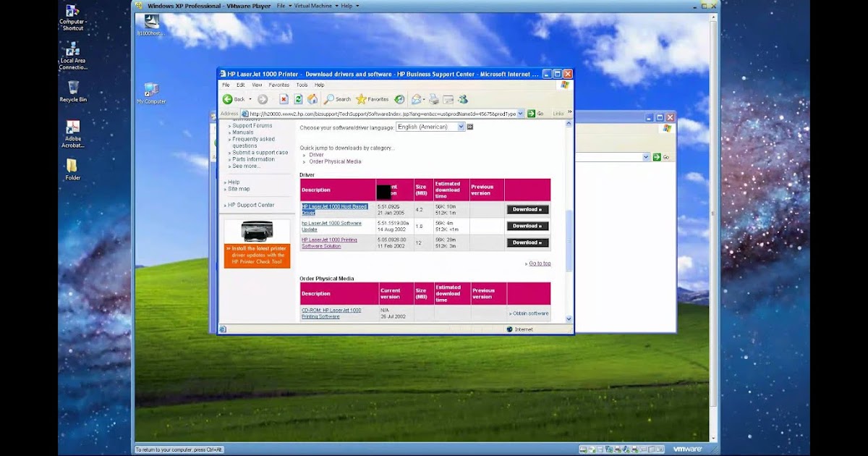Download HP LaserJet 1000 Printing Software Solution
The height and width of the screenshot is (456, 868).
click(x=527, y=242)
